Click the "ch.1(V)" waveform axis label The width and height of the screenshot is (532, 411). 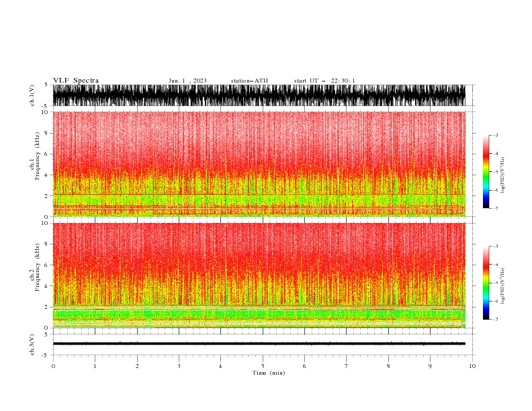point(32,95)
